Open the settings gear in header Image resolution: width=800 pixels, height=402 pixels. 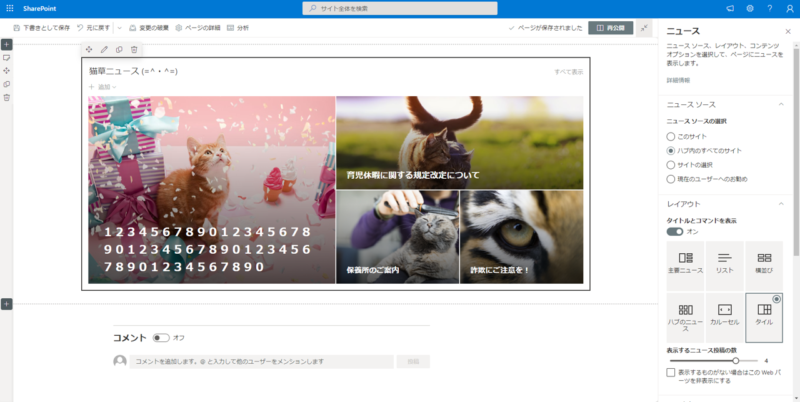749,8
